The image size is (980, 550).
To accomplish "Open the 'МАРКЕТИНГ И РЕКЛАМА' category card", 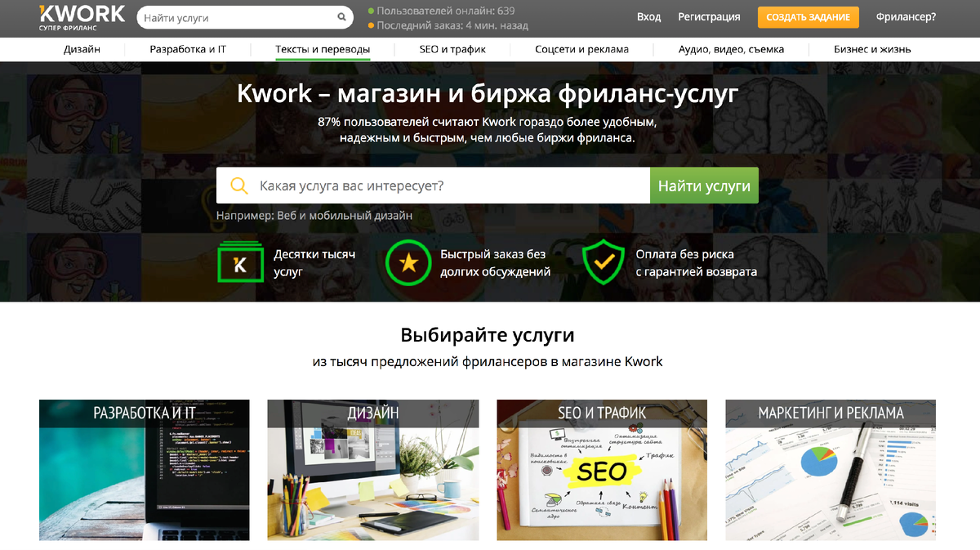I will pos(831,470).
